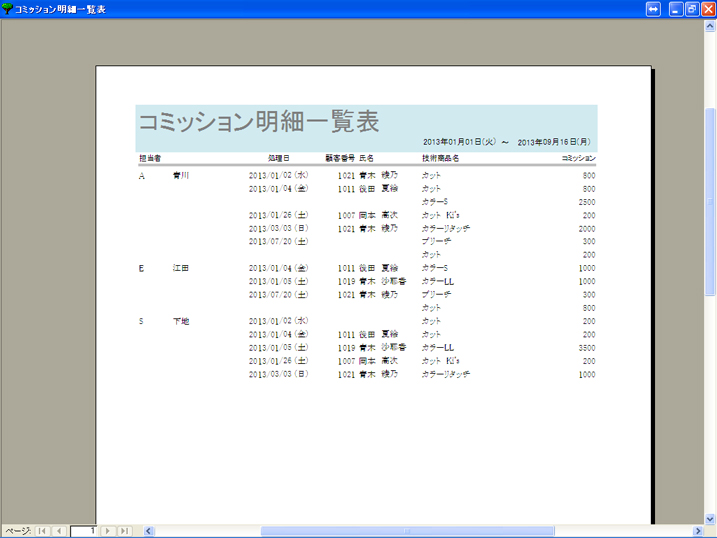Click the vertical scrollbar thumb
This screenshot has height=538, width=717.
[710, 202]
